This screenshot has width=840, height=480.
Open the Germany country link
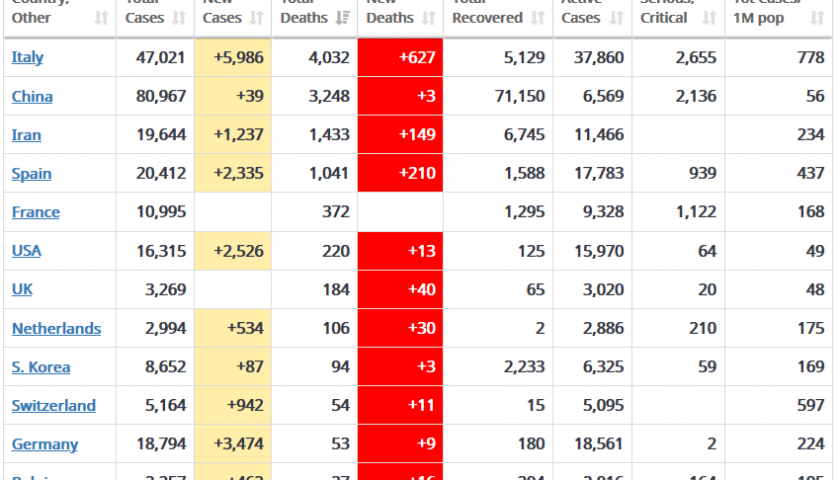coord(45,444)
